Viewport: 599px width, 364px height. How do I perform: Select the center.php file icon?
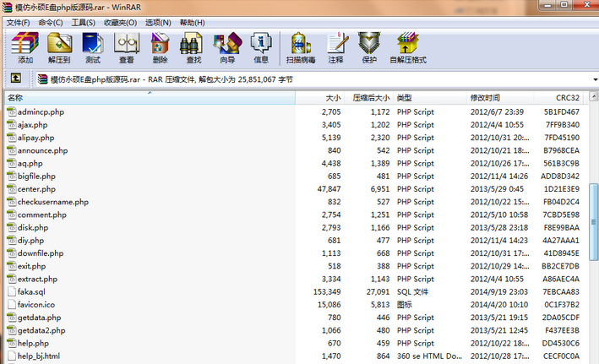tap(12, 189)
